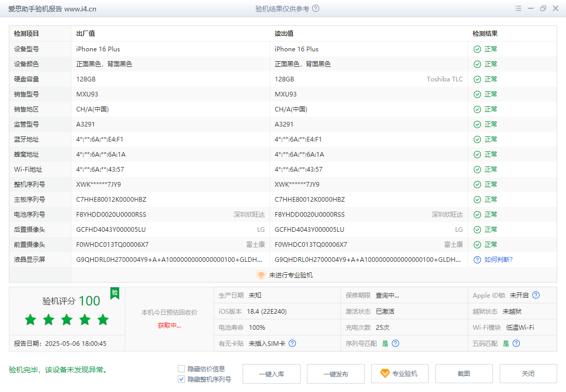Click the 关闭 button
566x392 pixels.
pos(528,374)
